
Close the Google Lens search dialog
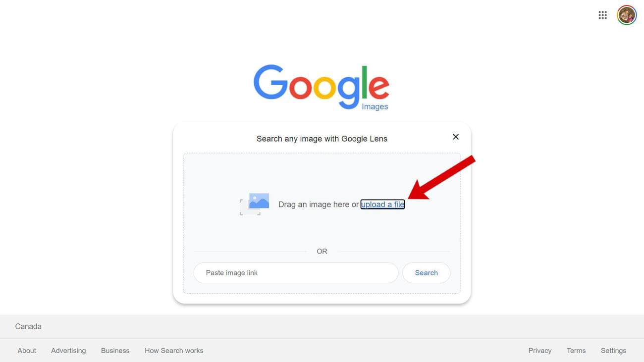pyautogui.click(x=456, y=137)
